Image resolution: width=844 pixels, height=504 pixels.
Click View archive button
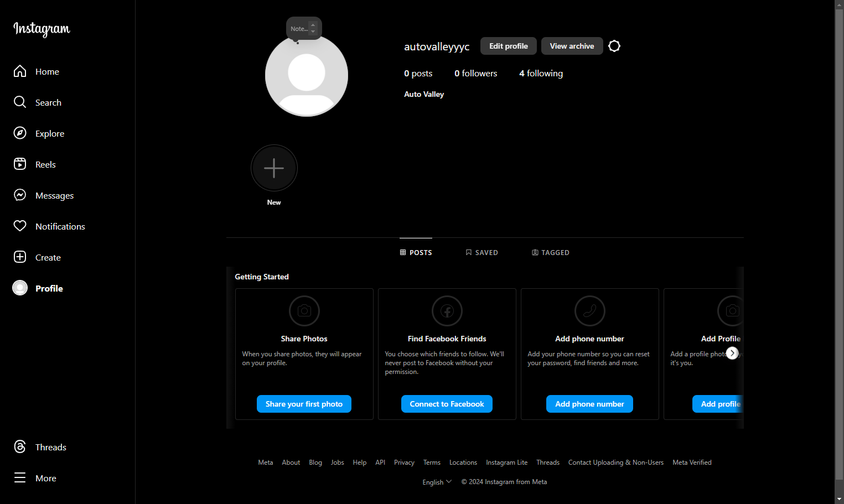572,46
